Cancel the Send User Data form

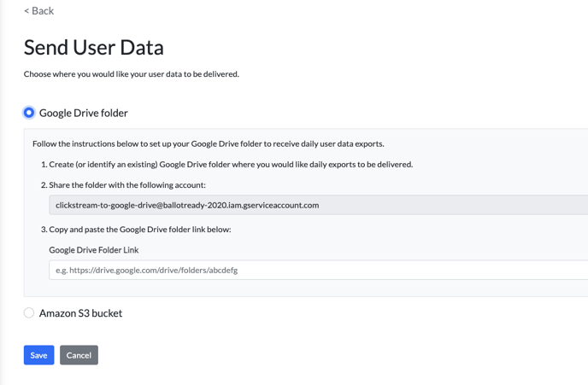[x=79, y=355]
